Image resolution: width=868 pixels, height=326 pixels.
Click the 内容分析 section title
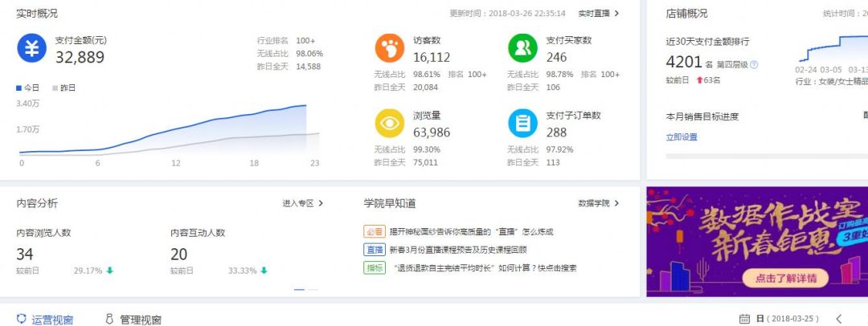point(37,203)
